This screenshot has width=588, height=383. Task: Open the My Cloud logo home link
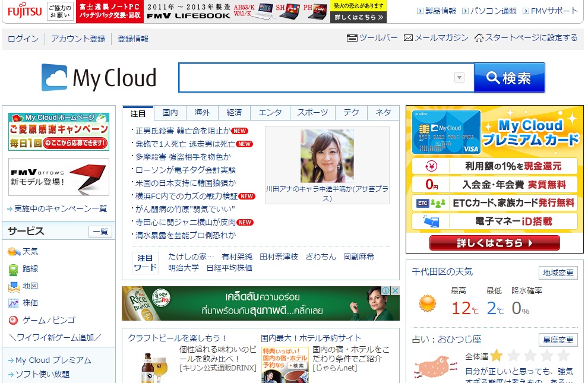99,78
